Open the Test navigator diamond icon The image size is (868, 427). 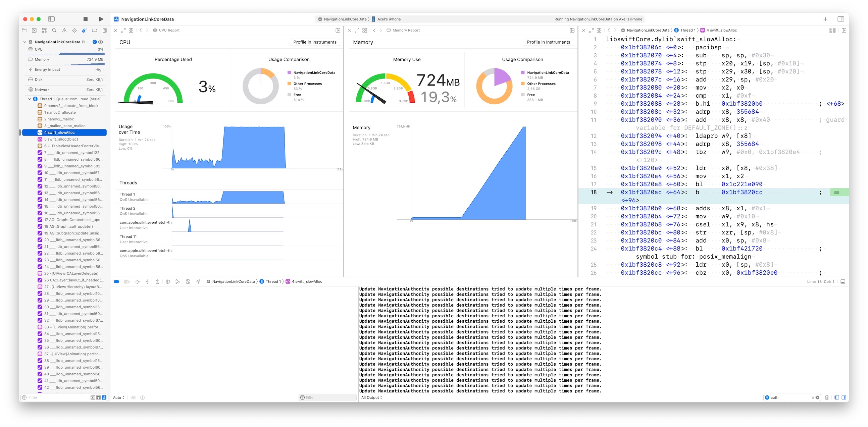[x=74, y=30]
